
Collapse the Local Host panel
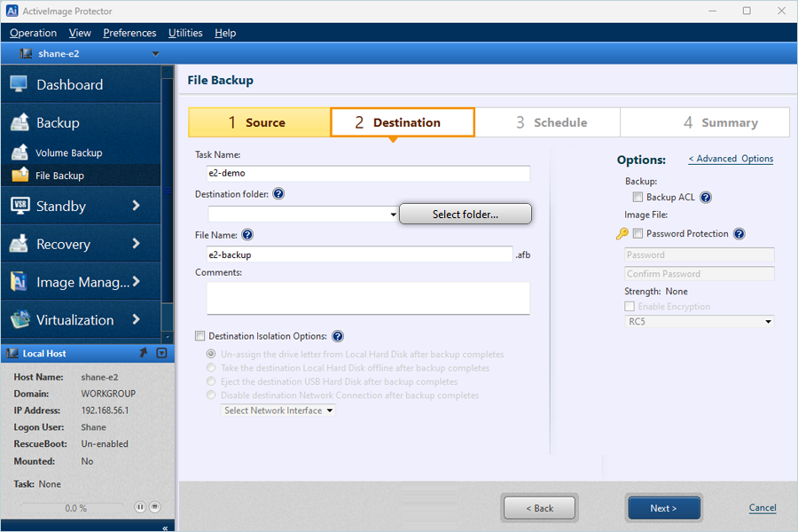pos(161,353)
